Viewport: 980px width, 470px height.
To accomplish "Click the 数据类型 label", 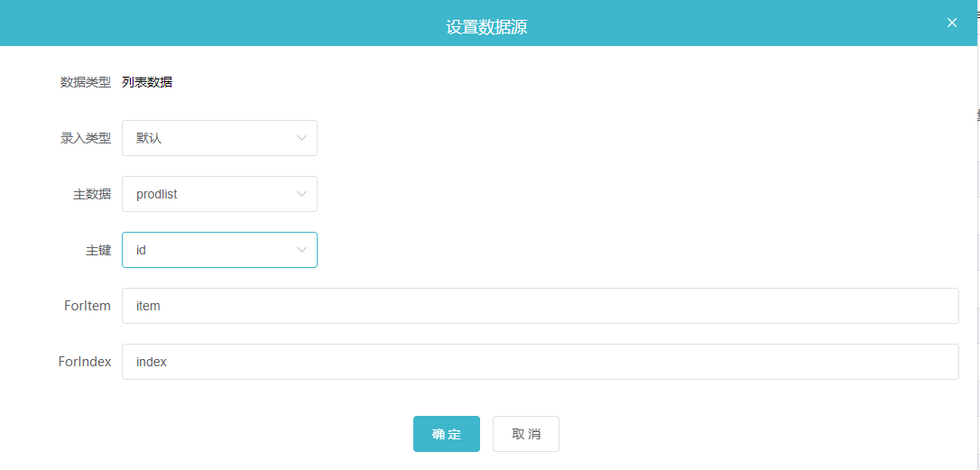I will [x=86, y=82].
